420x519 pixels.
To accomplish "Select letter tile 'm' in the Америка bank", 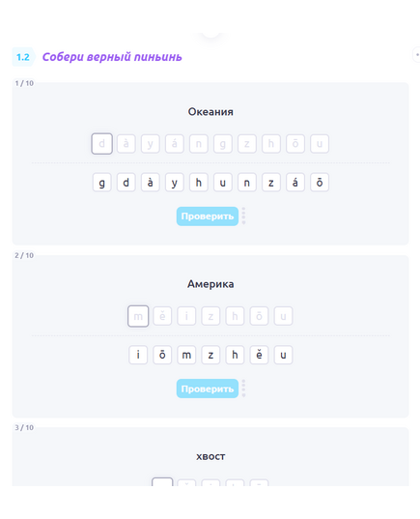I will 186,355.
